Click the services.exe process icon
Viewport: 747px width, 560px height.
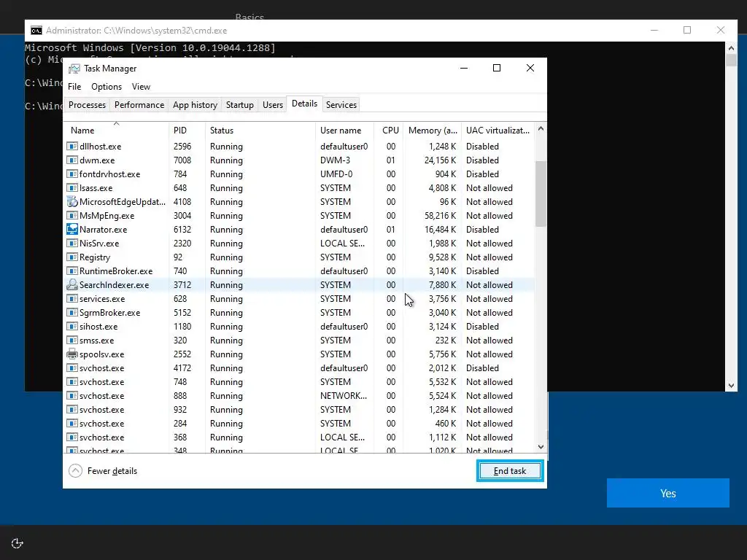[72, 298]
